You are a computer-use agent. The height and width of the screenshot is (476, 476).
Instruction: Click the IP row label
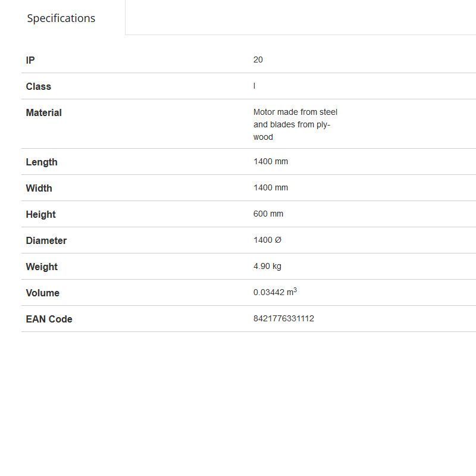(x=30, y=60)
